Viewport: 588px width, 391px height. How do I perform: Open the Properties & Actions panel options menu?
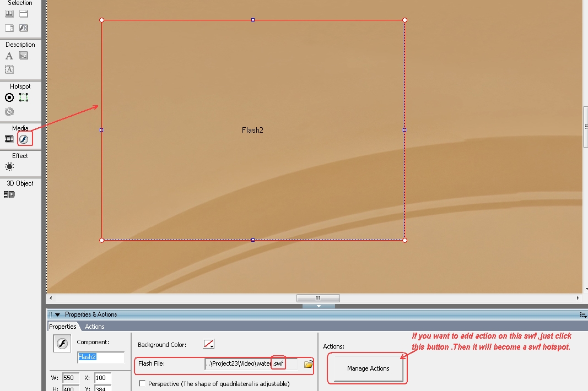(583, 314)
